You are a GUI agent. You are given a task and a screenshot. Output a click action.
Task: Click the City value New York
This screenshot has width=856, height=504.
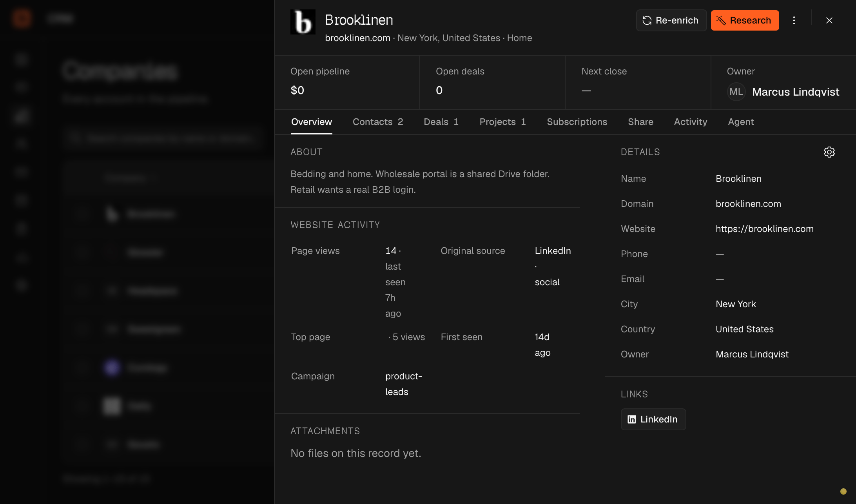coord(736,304)
